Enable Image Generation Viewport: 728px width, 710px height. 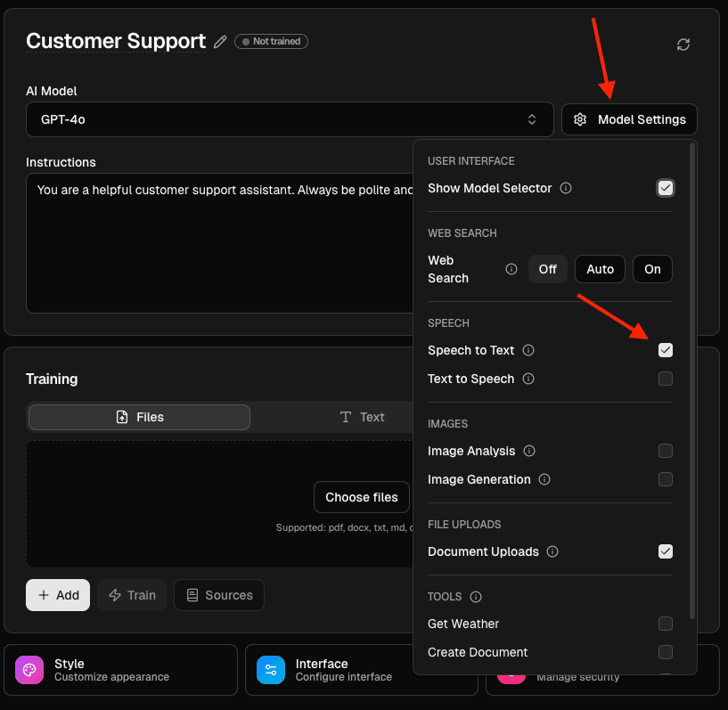(x=666, y=479)
